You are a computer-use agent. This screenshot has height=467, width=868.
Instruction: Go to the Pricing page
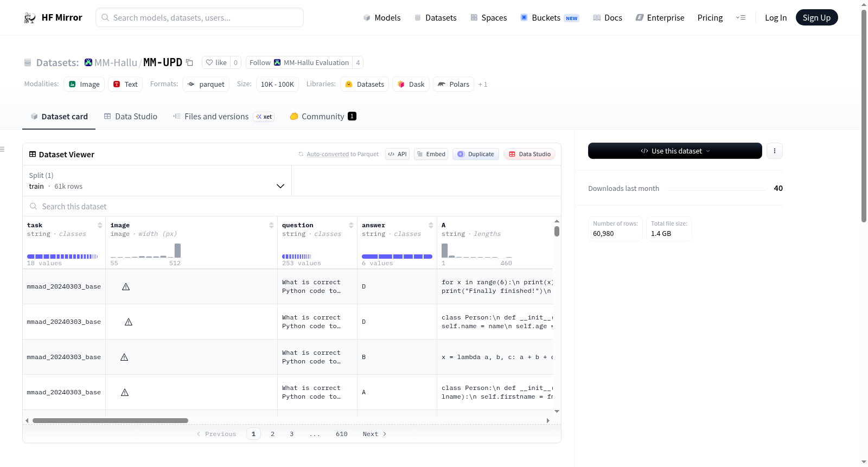[710, 17]
